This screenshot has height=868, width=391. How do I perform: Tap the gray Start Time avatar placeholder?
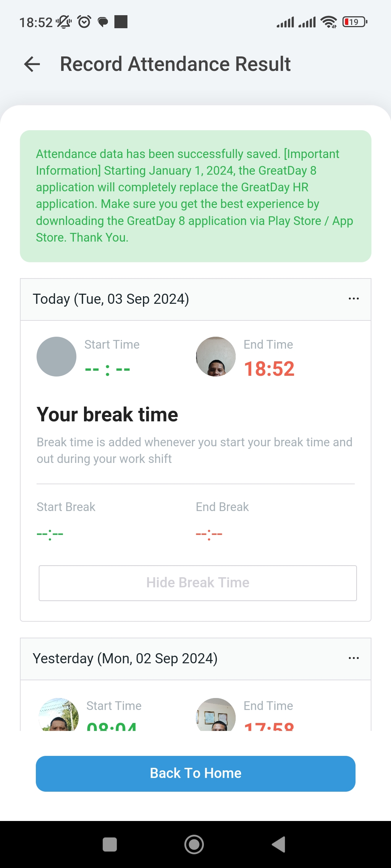click(x=56, y=357)
